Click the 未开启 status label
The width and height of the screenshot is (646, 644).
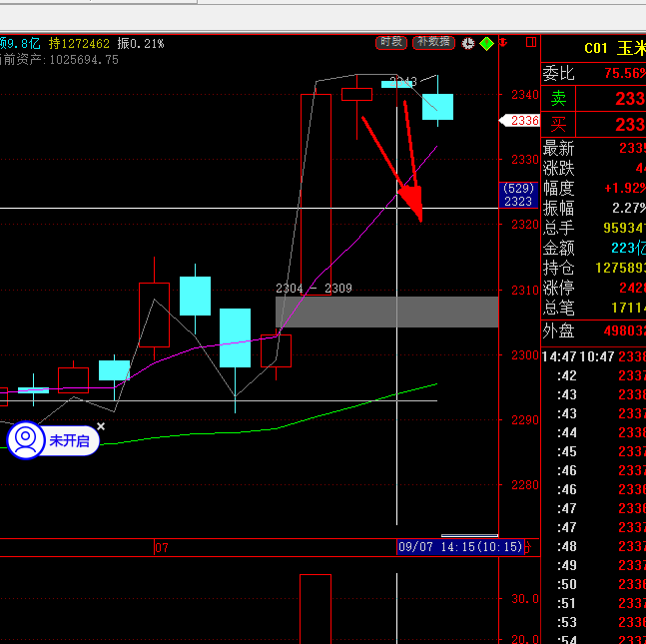[69, 441]
